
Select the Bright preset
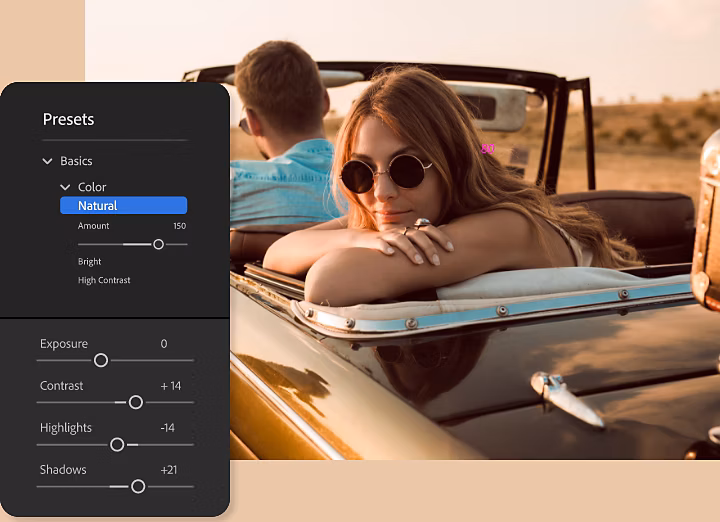(90, 261)
